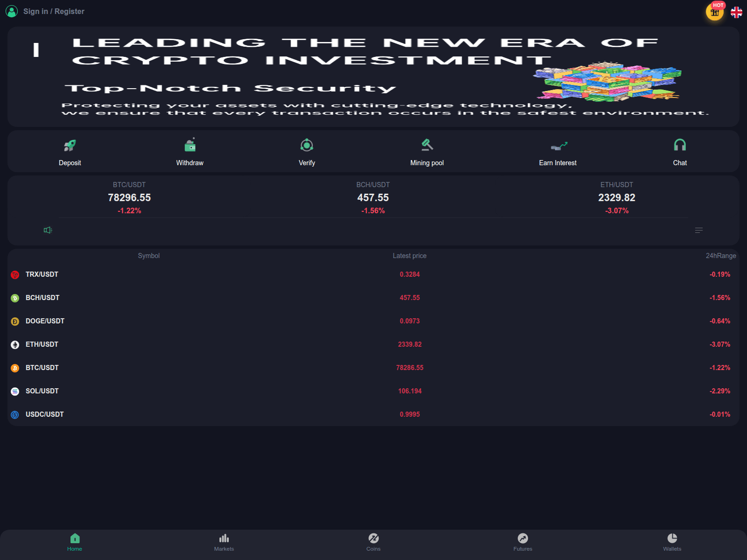Open the Wallets tab
747x560 pixels.
pos(672,543)
